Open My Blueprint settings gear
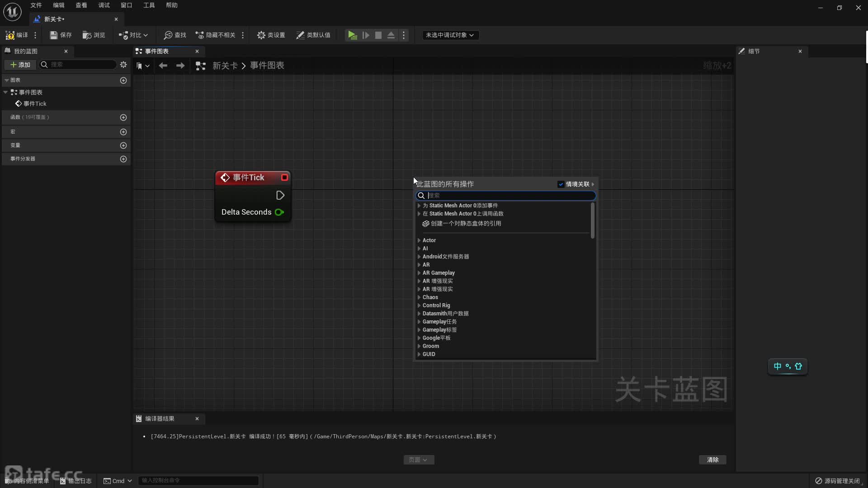 coord(123,65)
